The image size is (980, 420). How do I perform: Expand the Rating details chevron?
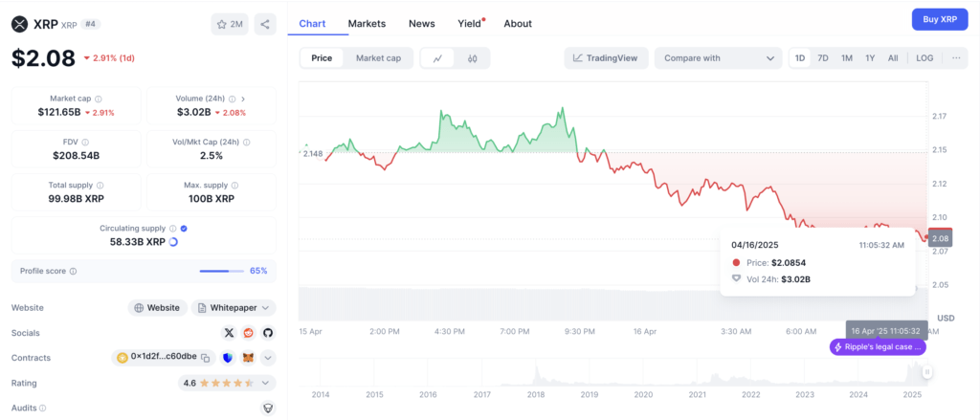[x=266, y=383]
